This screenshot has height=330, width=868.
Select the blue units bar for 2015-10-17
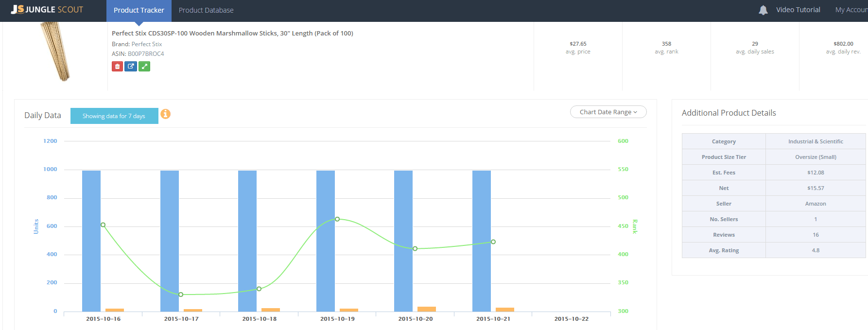coord(170,241)
